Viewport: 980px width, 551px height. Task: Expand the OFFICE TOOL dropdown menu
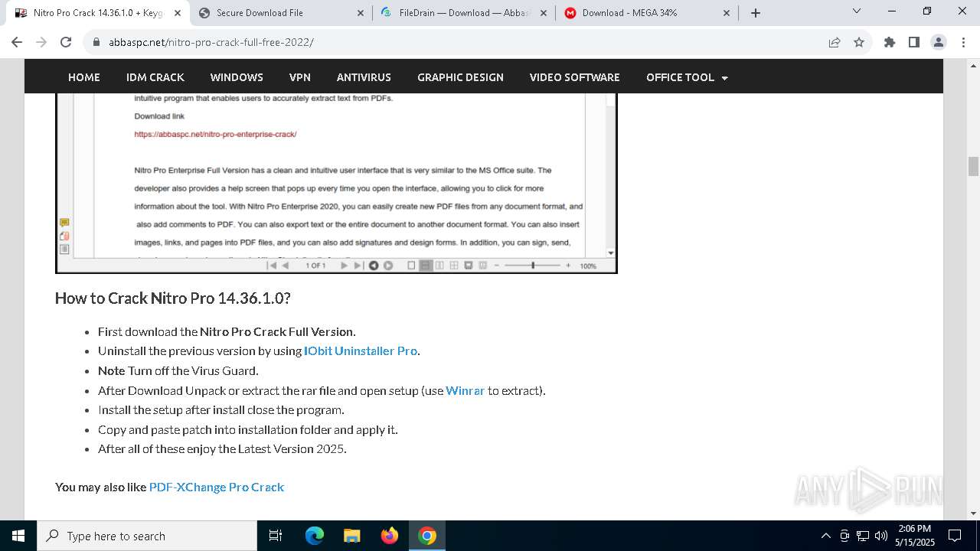click(687, 77)
